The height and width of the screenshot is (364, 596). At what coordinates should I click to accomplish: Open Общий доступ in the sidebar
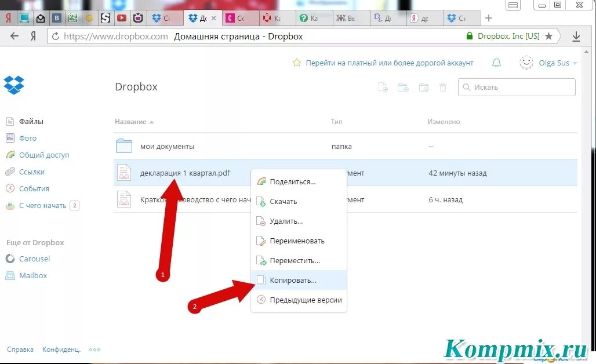click(44, 155)
